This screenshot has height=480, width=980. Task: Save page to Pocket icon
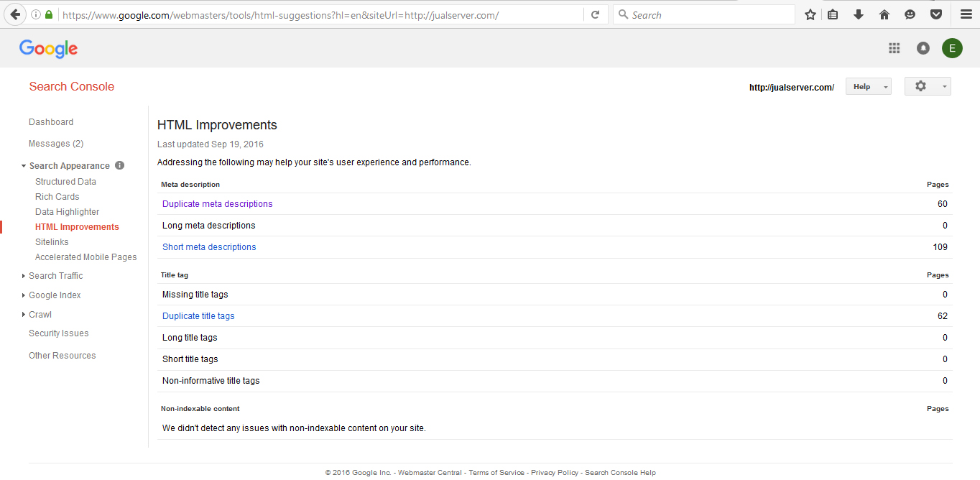(x=936, y=14)
